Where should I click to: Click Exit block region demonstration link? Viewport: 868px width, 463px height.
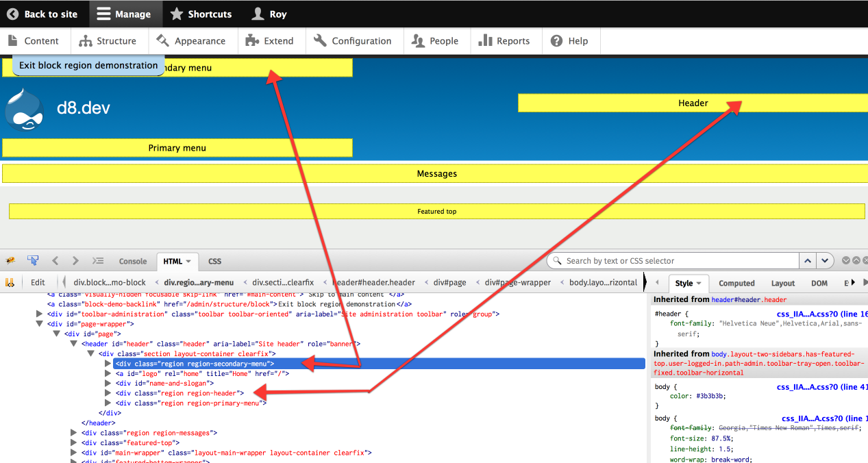[x=88, y=66]
